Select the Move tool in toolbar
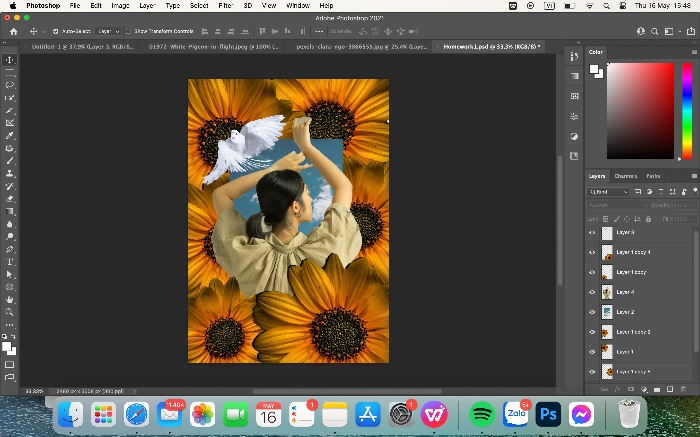The height and width of the screenshot is (437, 700). [9, 60]
